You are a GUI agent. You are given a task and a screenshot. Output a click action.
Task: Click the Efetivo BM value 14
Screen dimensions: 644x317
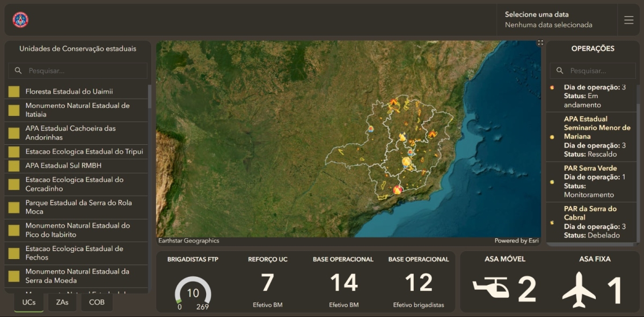[343, 283]
